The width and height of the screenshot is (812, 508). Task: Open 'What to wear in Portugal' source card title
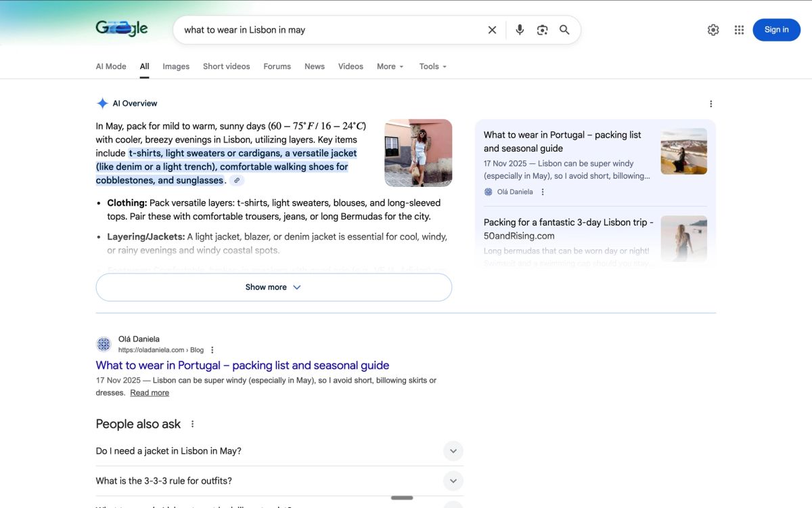(562, 142)
